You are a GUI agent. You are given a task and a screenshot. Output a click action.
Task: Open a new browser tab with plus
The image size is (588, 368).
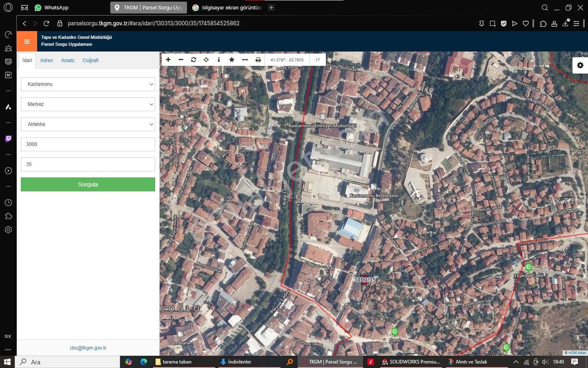[x=271, y=8]
